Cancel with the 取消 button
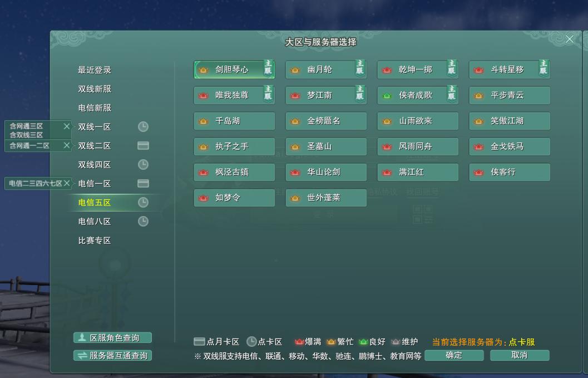This screenshot has height=378, width=588. pyautogui.click(x=519, y=355)
